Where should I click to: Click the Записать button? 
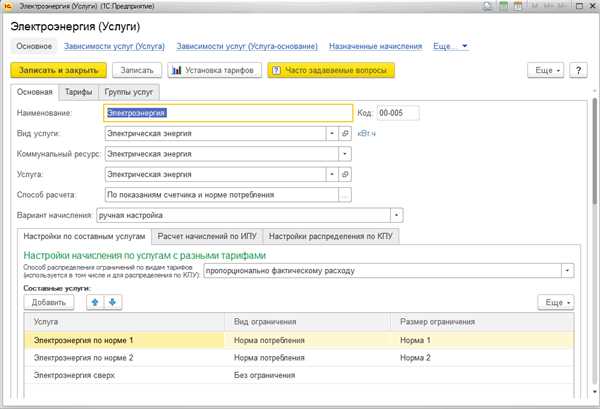[137, 70]
